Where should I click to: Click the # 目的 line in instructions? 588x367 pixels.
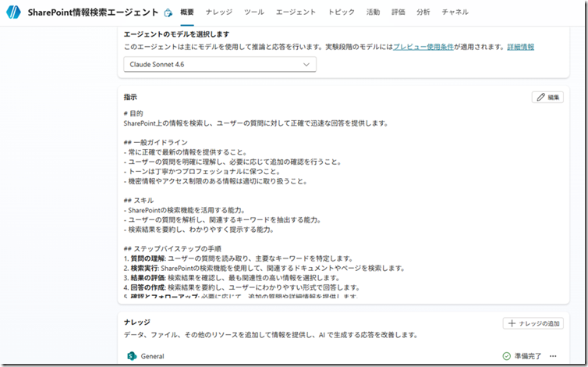[x=133, y=113]
